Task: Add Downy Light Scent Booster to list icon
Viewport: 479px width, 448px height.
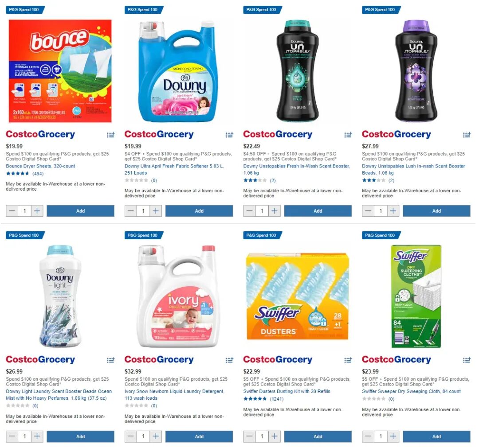Action: point(110,360)
